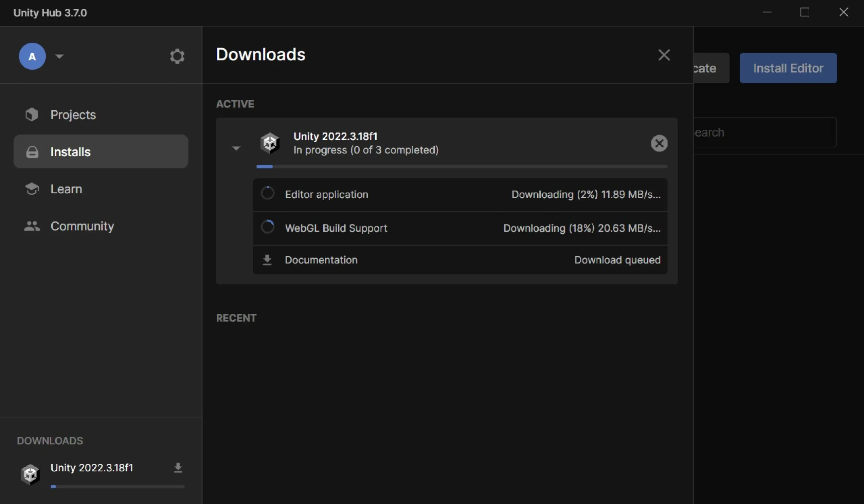Cancel the Unity 2022.3.18f1 download

659,143
